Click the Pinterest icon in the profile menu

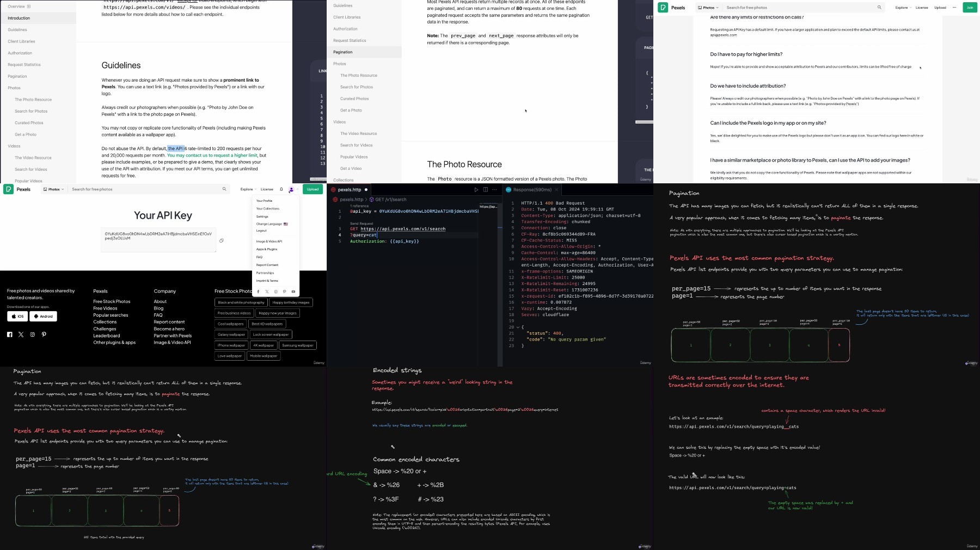pos(284,292)
